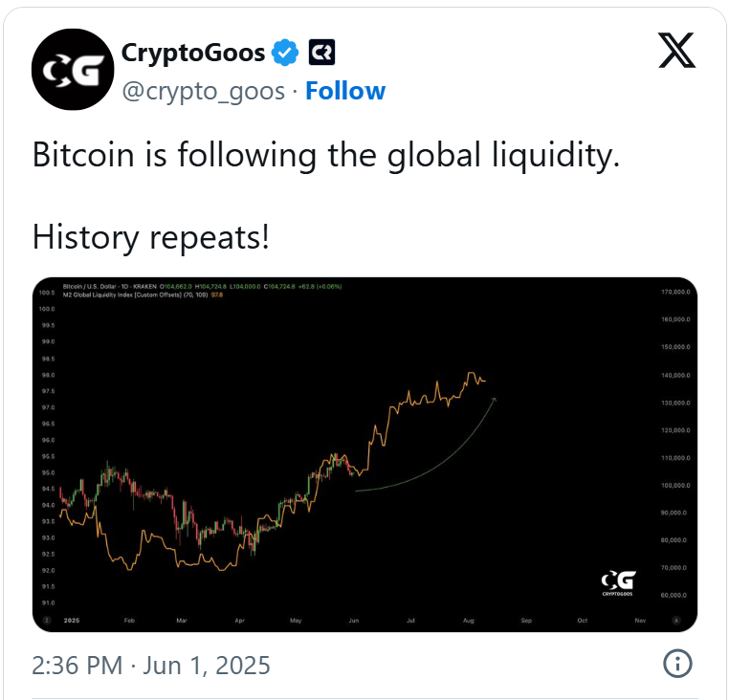Click the affiliate badge next to the verified checkmark
This screenshot has height=700, width=729.
pyautogui.click(x=320, y=53)
